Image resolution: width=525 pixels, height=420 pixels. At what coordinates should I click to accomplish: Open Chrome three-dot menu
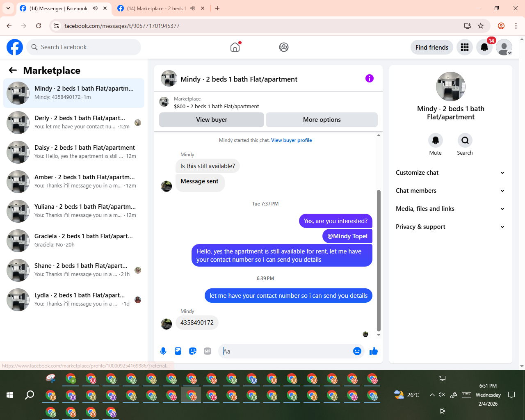pyautogui.click(x=516, y=26)
